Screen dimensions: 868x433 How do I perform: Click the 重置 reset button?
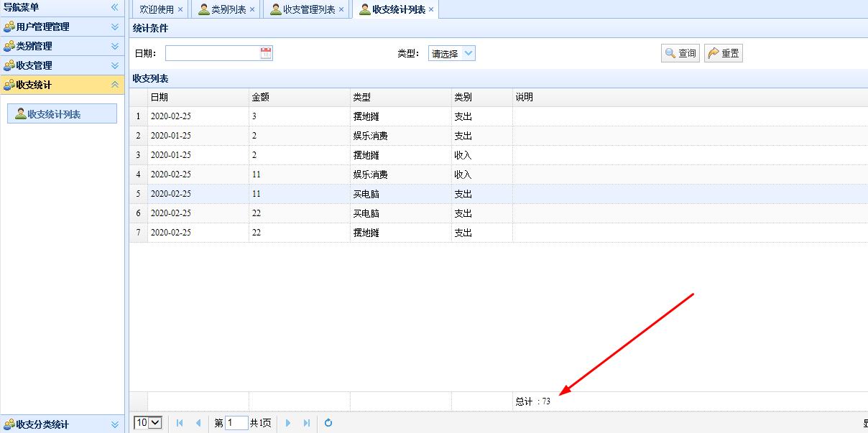click(723, 52)
